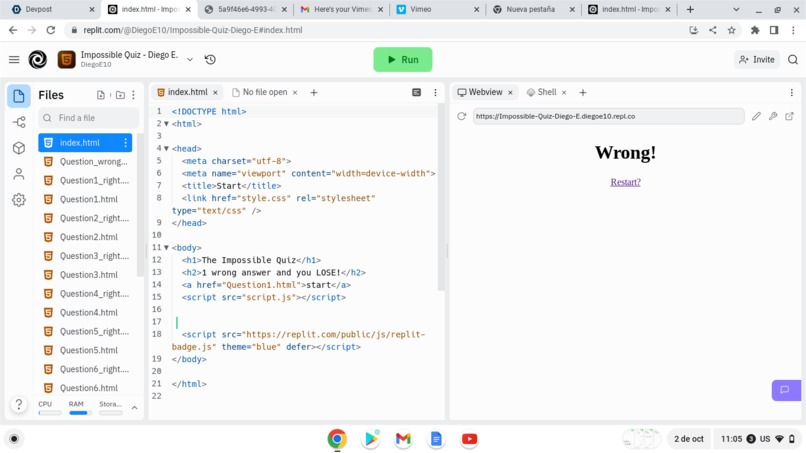Close the Shell tab
The height and width of the screenshot is (453, 806).
pyautogui.click(x=564, y=93)
